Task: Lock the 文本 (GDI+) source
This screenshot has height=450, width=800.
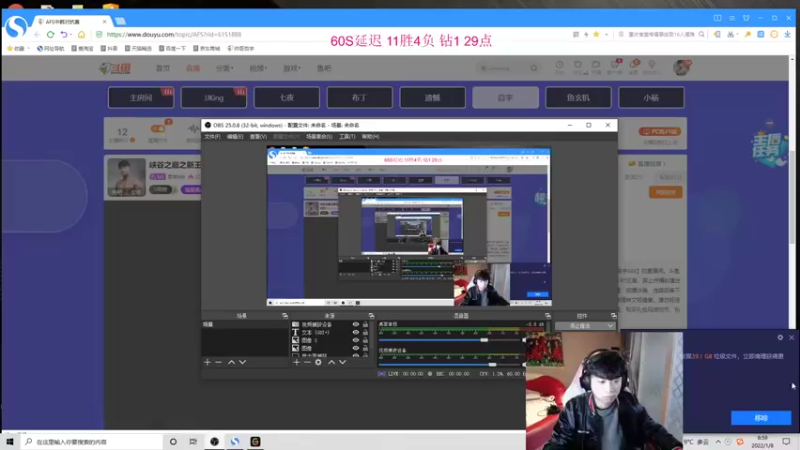Action: pos(365,332)
